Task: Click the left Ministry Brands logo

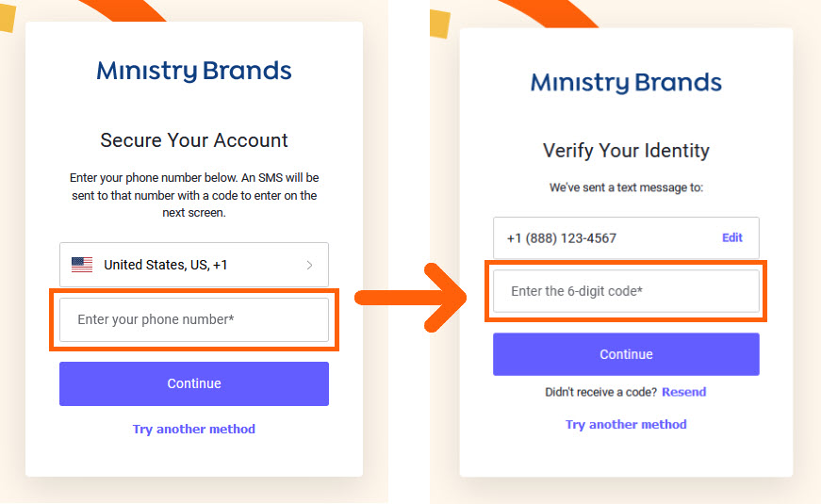Action: (193, 71)
